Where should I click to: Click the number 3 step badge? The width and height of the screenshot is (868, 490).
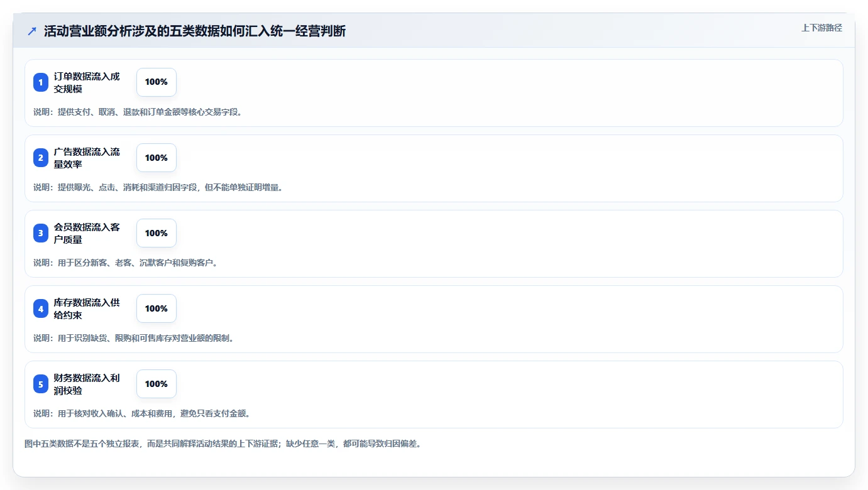coord(41,233)
